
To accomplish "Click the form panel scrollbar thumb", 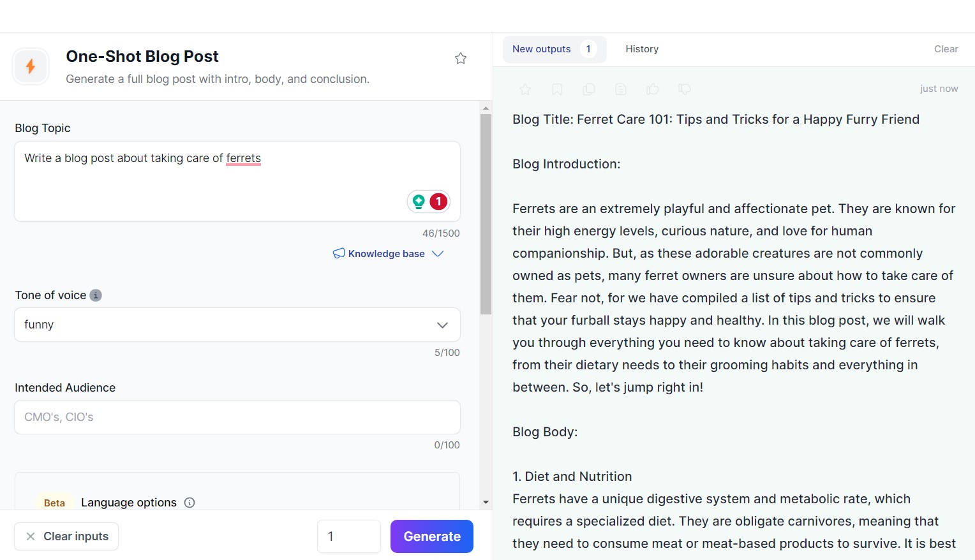I will 486,214.
